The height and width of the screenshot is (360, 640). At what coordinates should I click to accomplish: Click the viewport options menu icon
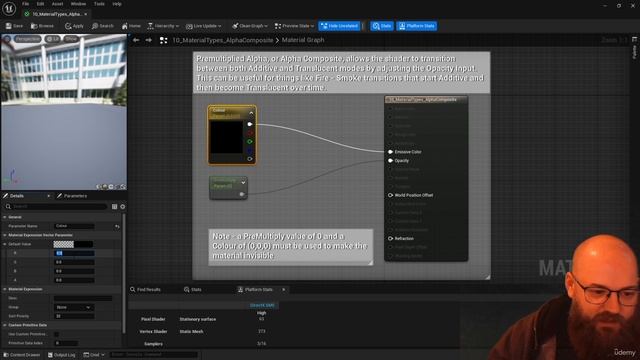(7, 39)
